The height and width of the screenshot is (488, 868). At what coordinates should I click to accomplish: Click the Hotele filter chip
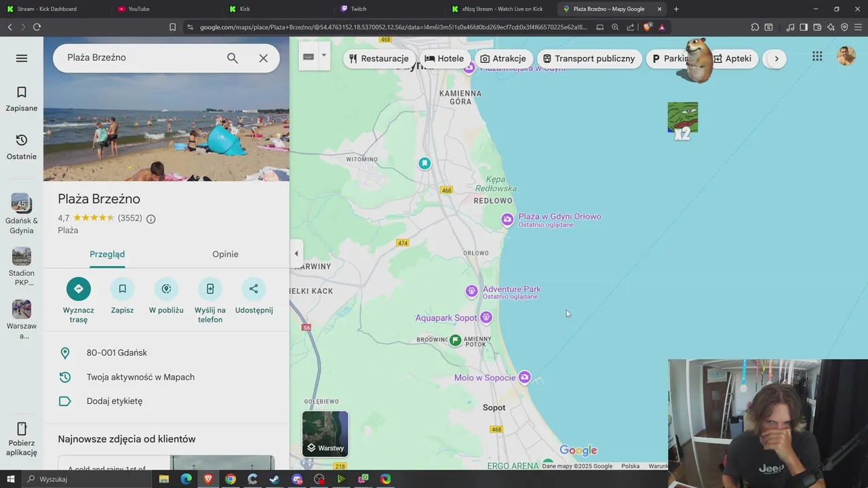(444, 58)
